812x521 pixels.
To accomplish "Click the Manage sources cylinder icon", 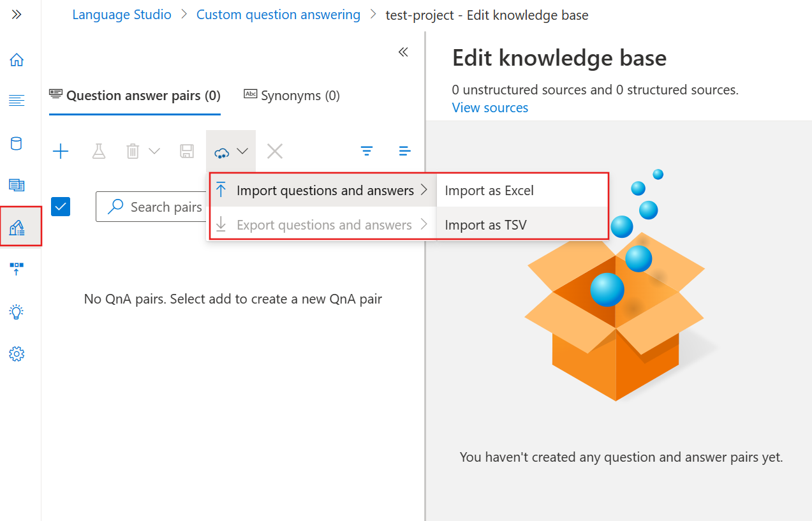I will [17, 143].
